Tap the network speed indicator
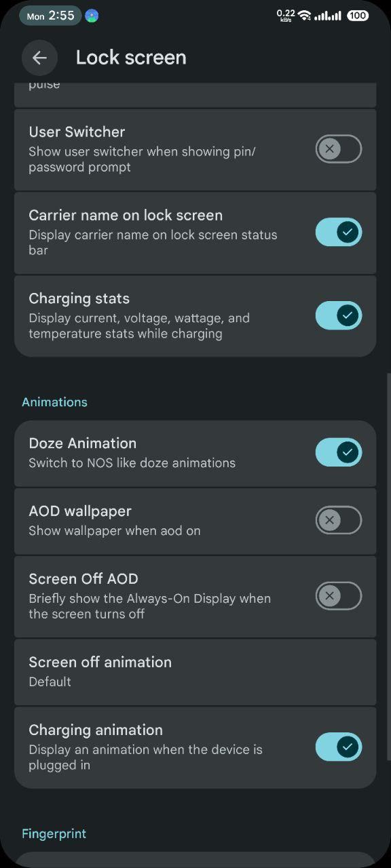This screenshot has height=868, width=391. 286,16
